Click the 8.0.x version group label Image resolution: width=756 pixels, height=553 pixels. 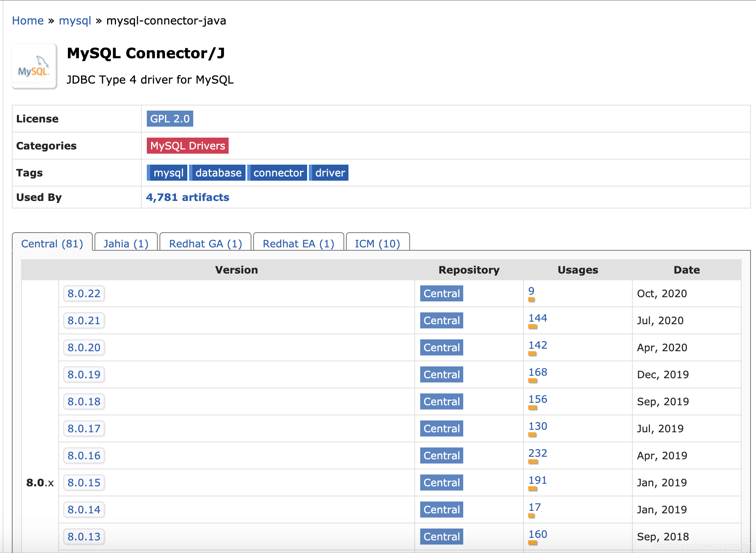pos(40,483)
